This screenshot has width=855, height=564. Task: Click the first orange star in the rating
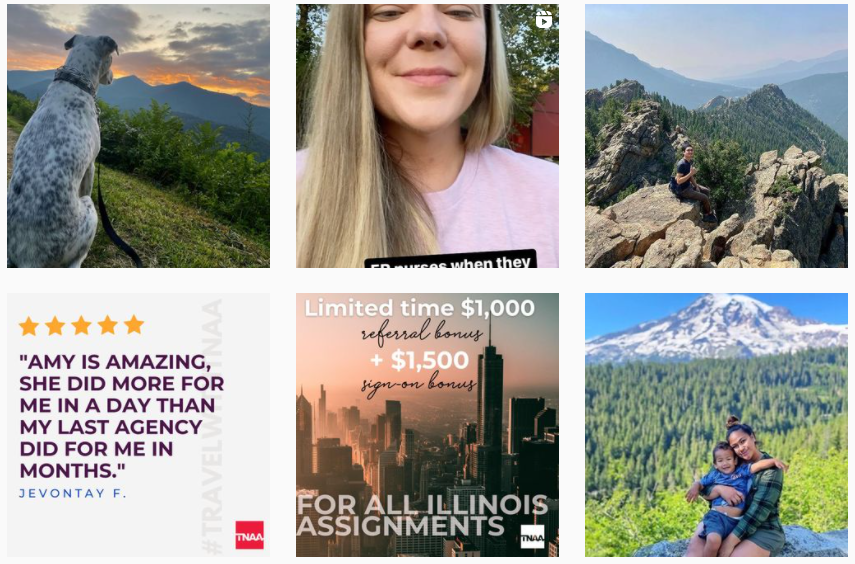[x=29, y=326]
